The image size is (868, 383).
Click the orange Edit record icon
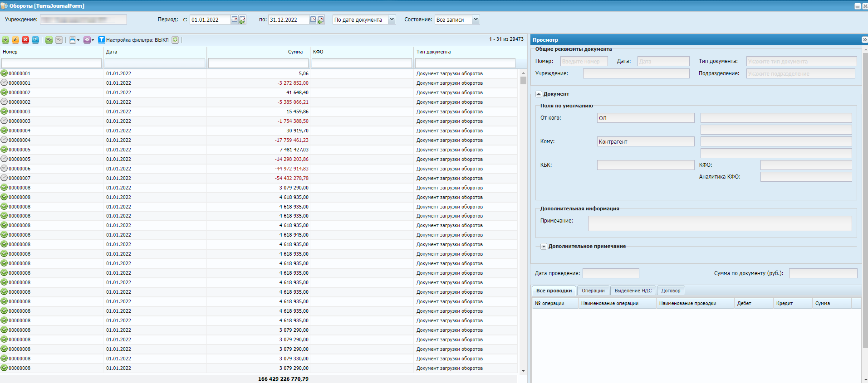click(15, 40)
